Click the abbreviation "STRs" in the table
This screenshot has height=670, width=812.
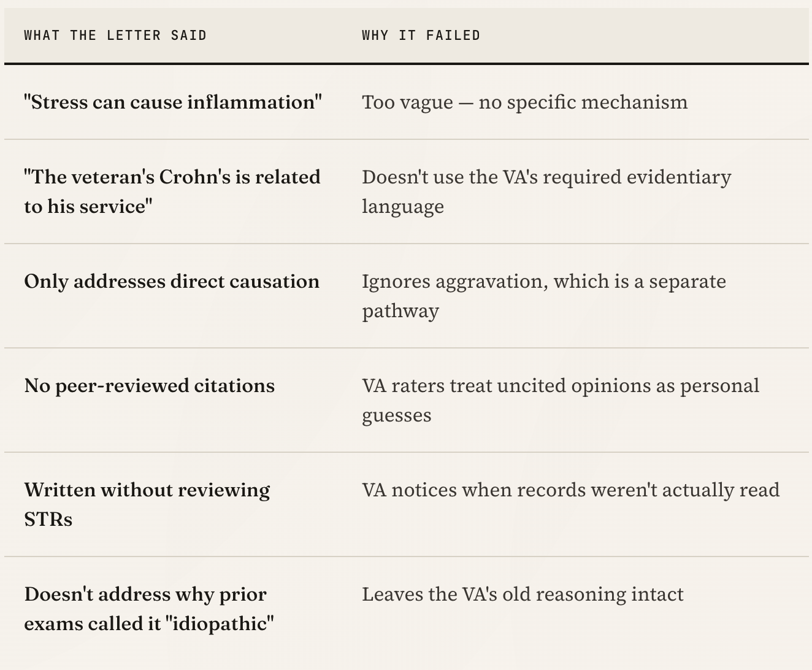48,520
